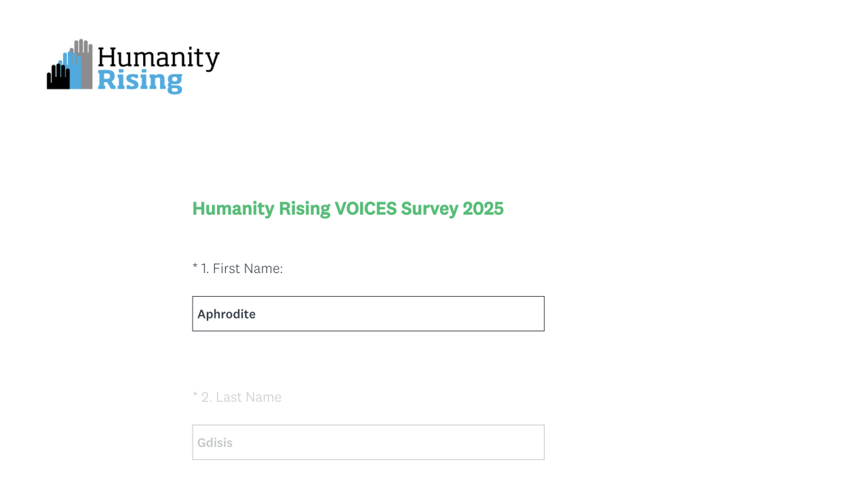Click the blue Rising logo text
Screen dimensions: 868x479
point(140,81)
